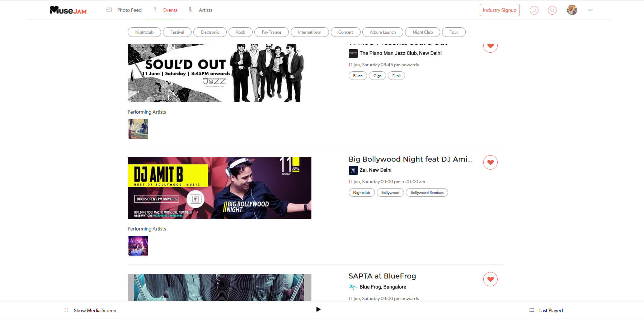Filter events by Nightclub
The image size is (644, 319).
[144, 32]
